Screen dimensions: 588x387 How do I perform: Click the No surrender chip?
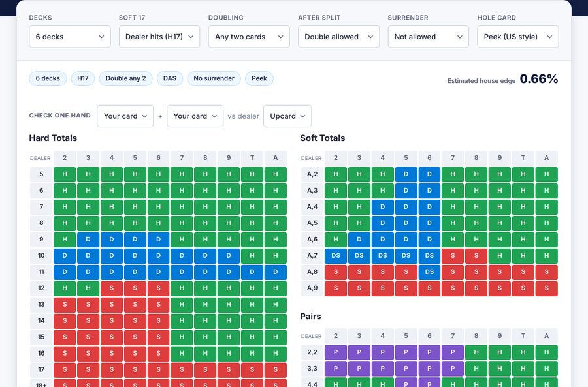point(214,79)
